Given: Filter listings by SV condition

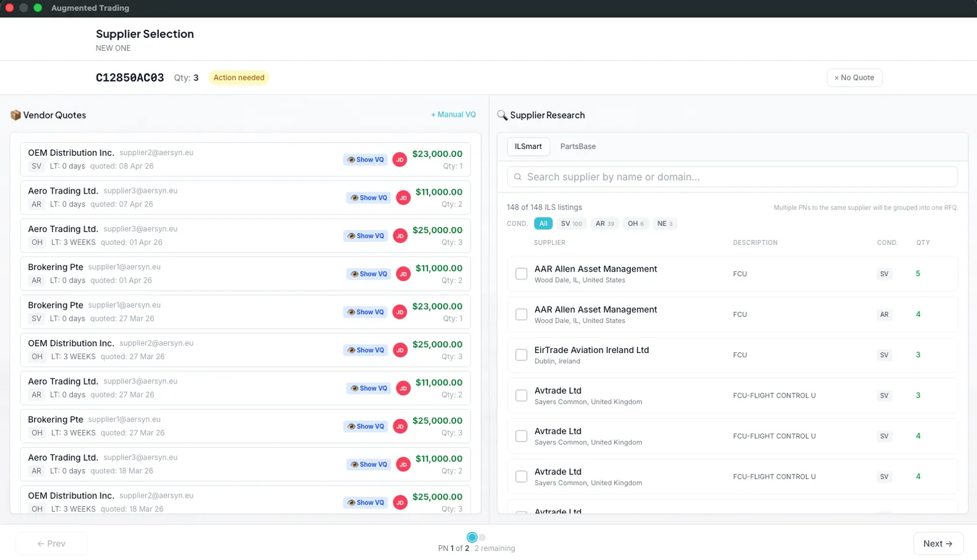Looking at the screenshot, I should 572,224.
